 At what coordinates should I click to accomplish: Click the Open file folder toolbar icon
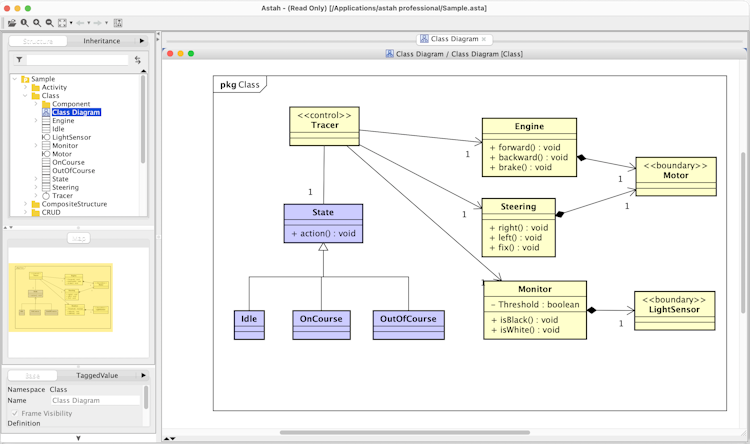coord(12,22)
